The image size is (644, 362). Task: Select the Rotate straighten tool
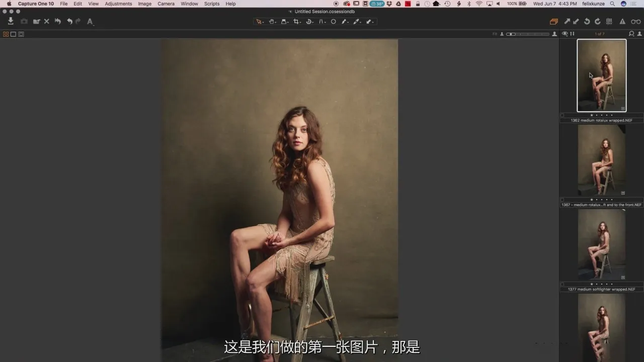click(309, 22)
